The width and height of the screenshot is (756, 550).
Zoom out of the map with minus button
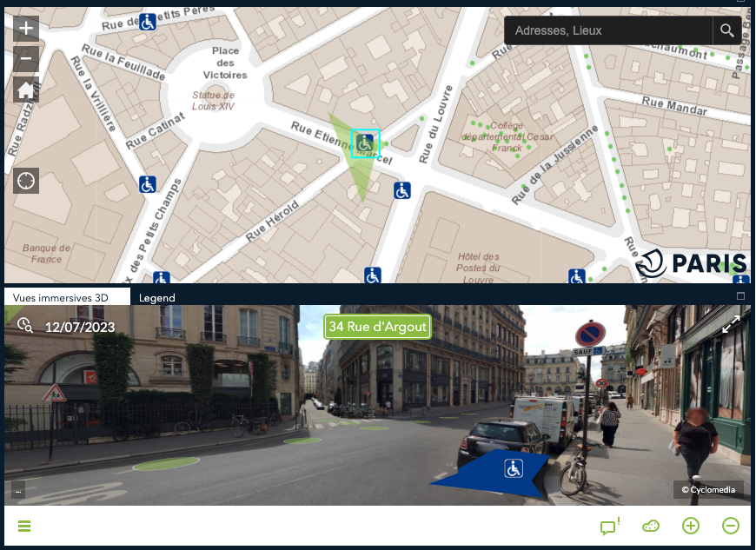click(x=26, y=59)
